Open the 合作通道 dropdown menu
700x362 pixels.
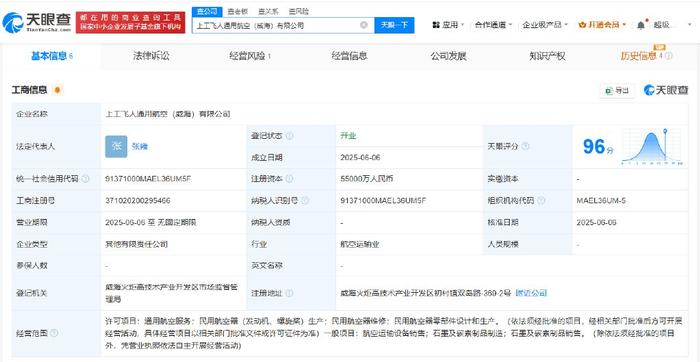click(493, 25)
